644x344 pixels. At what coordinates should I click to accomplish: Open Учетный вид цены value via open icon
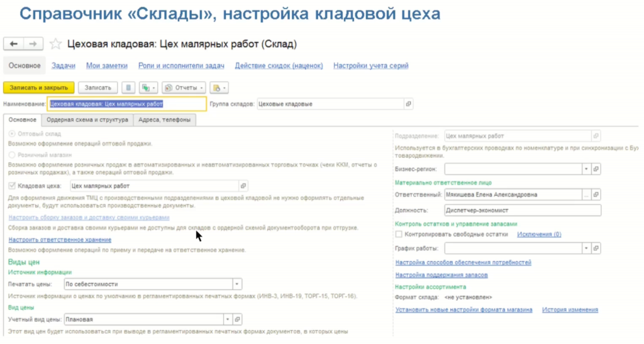[x=237, y=319]
